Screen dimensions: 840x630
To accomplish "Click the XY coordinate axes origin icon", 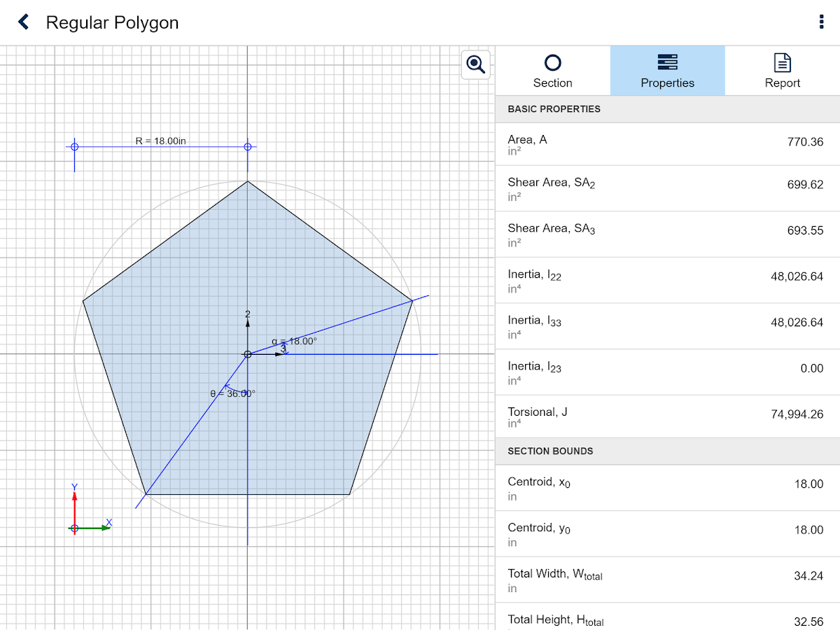I will (x=75, y=528).
